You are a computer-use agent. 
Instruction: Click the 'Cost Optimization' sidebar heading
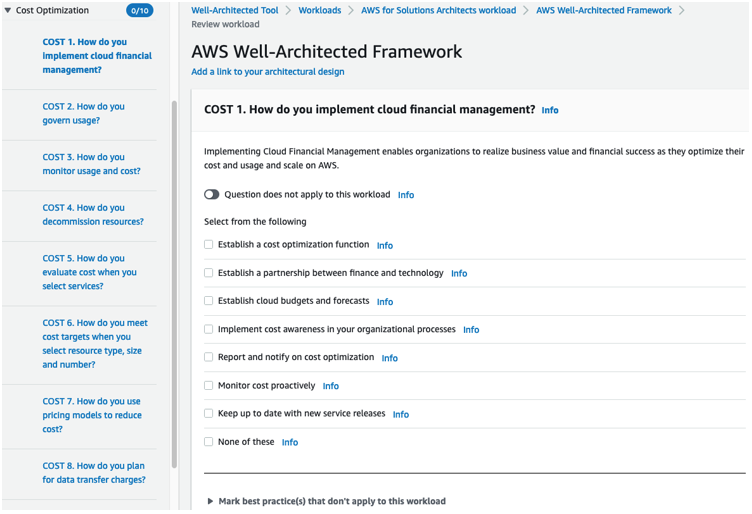pyautogui.click(x=52, y=10)
